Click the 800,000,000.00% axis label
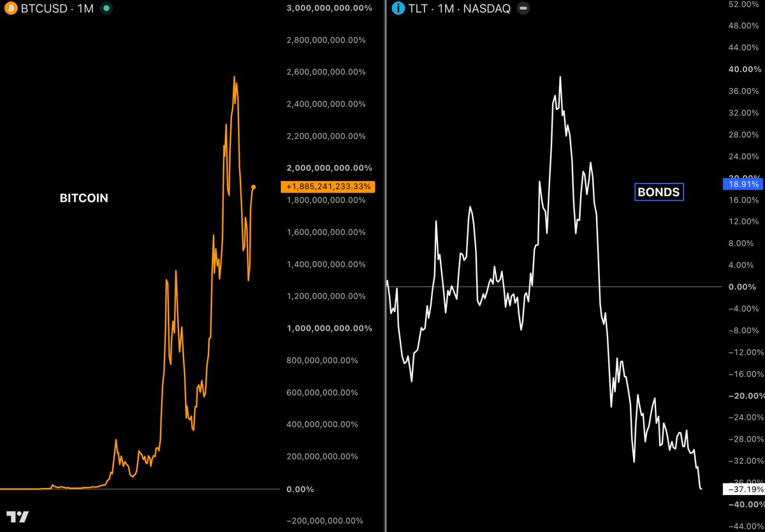Image resolution: width=765 pixels, height=532 pixels. point(322,360)
